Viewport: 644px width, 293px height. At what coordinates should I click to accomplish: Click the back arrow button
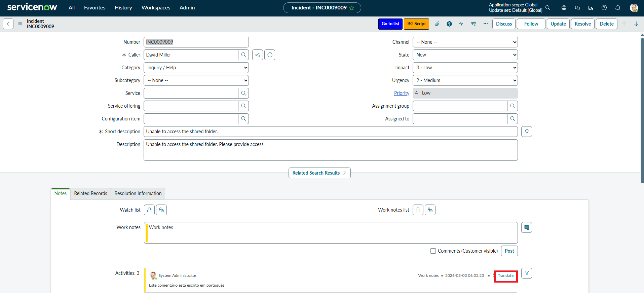click(8, 24)
